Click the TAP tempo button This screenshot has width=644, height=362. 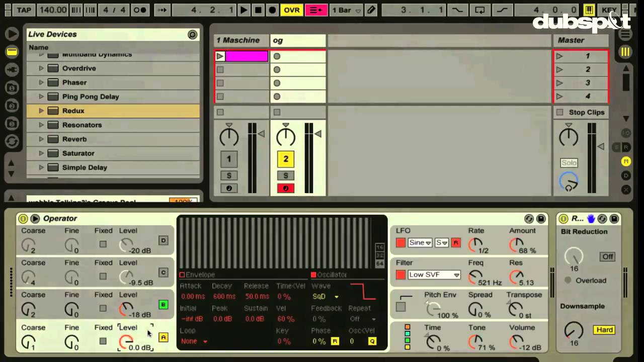click(24, 10)
